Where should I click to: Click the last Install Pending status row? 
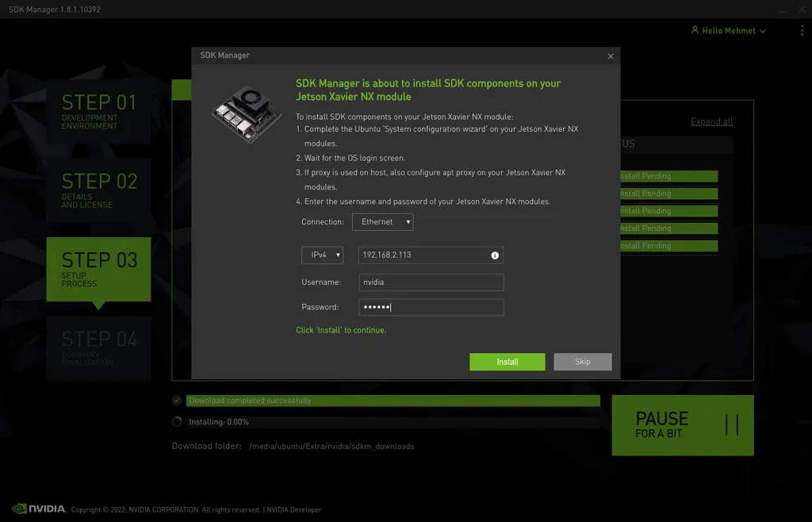(669, 245)
